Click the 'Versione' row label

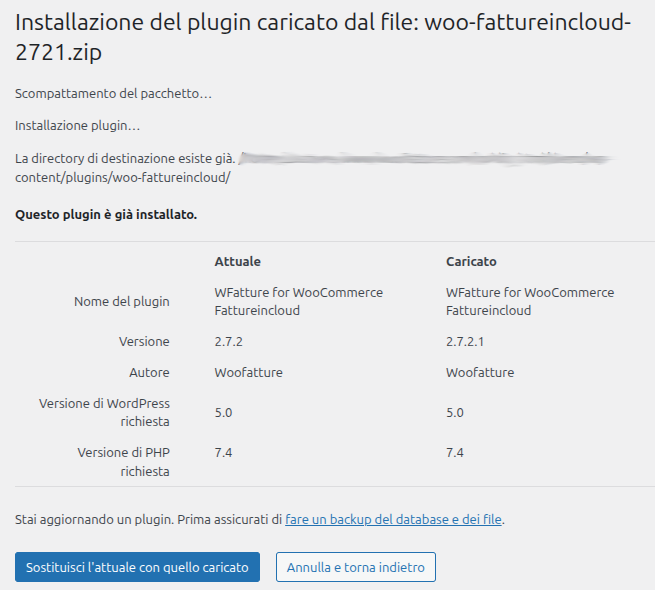[x=144, y=342]
